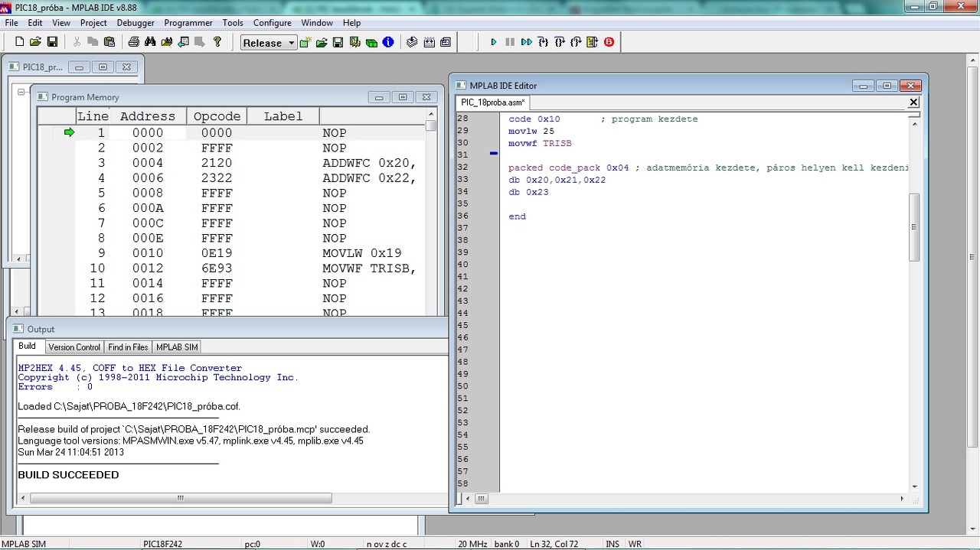Collapse the project tree node

21,93
